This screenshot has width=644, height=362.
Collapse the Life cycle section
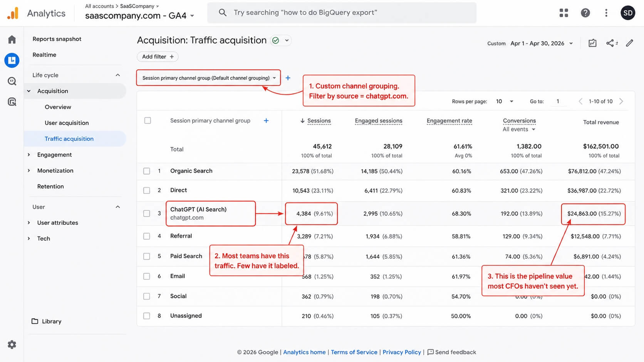coord(118,75)
